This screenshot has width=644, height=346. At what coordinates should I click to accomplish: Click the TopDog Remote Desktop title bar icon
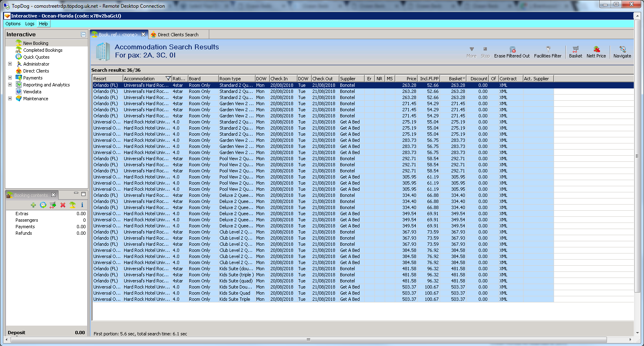tap(7, 6)
